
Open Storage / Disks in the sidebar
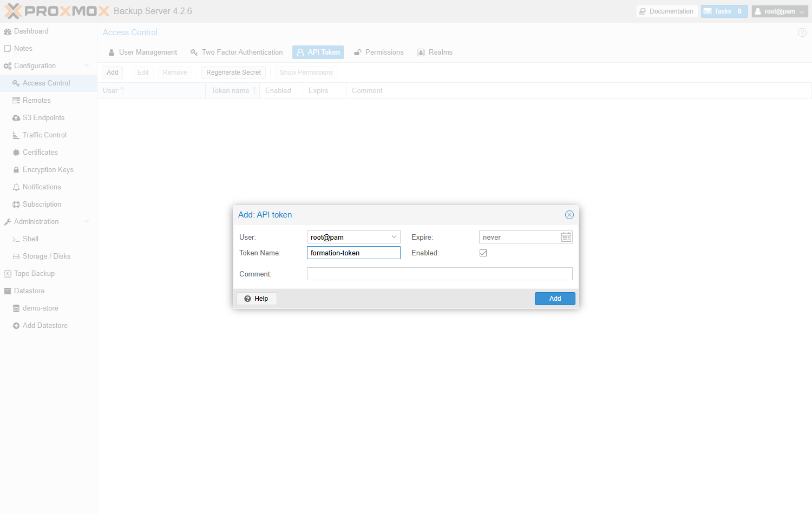click(49, 256)
